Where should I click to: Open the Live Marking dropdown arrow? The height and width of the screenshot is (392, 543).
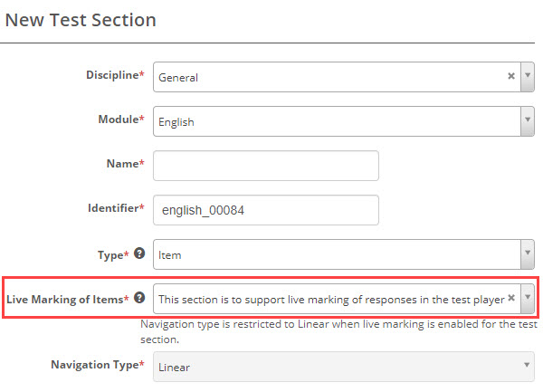[x=528, y=297]
